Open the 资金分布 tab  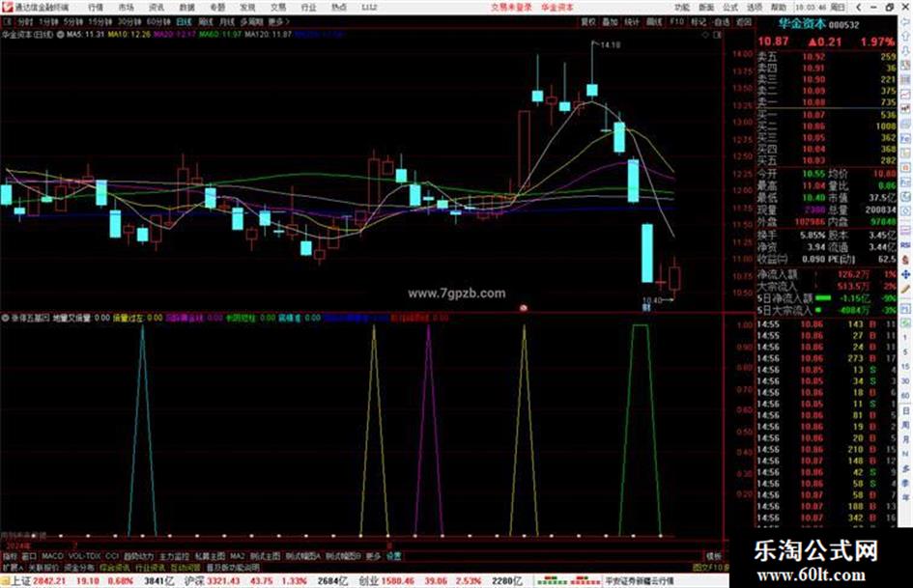click(79, 567)
